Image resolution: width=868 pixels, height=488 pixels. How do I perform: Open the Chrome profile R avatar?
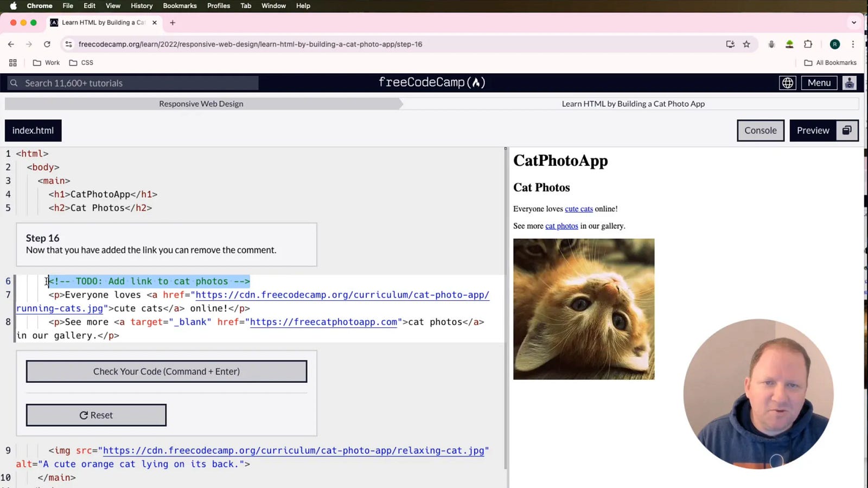835,44
